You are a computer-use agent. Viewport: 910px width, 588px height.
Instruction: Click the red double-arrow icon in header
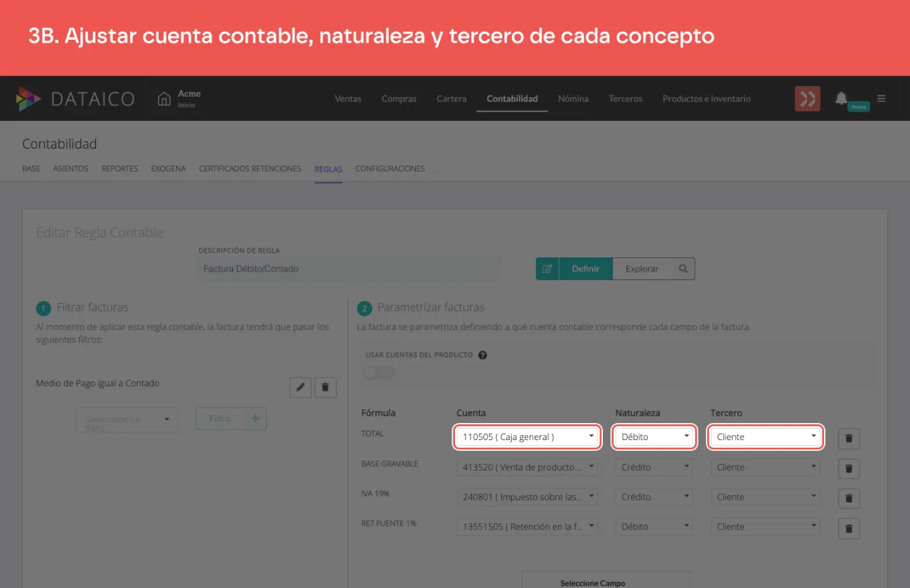tap(808, 99)
